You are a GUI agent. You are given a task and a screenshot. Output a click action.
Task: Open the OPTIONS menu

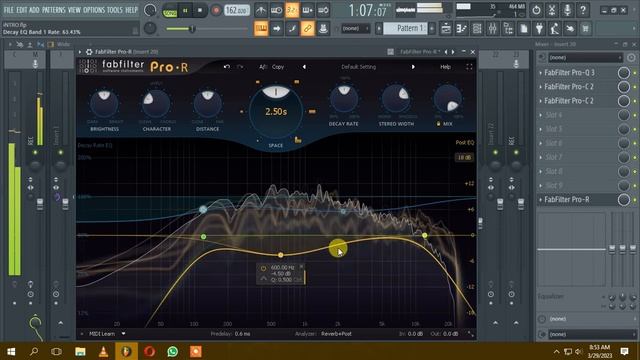point(94,10)
